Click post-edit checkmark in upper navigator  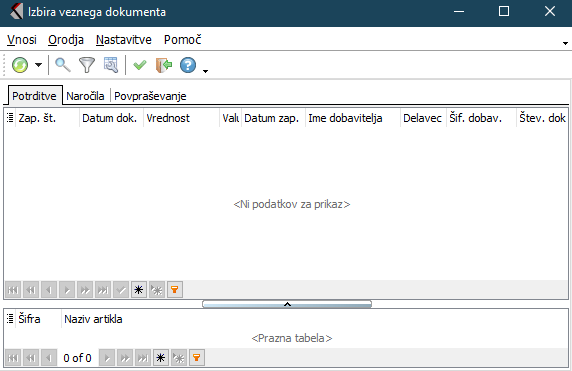tap(121, 290)
